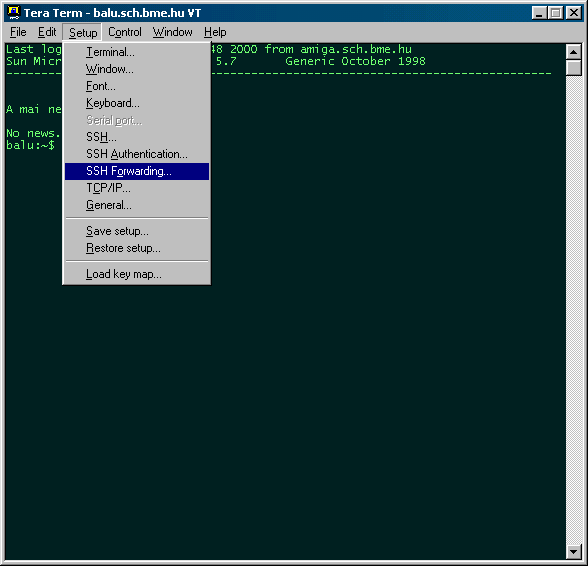Choose Terminal... from Setup menu

[137, 52]
